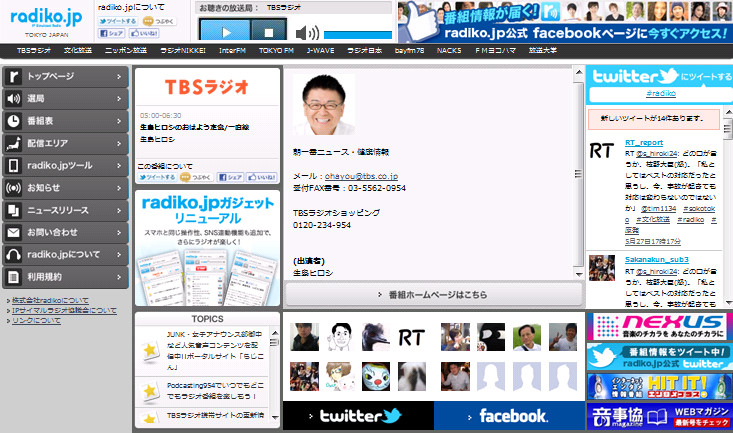
Task: Open the 選局 sidebar item
Action: click(65, 99)
